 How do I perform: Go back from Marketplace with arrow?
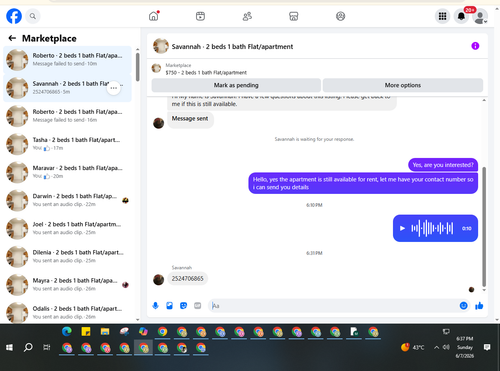(12, 38)
